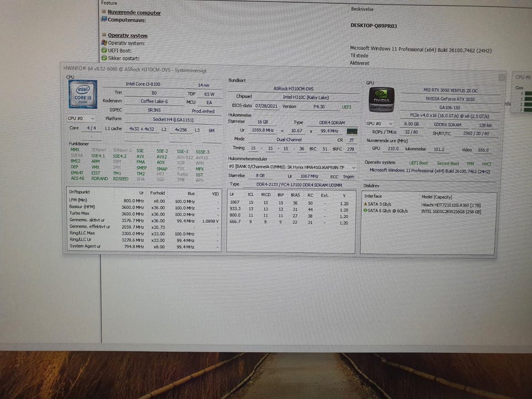
Task: Click the GA106-150 GPU chip field
Action: 450,108
